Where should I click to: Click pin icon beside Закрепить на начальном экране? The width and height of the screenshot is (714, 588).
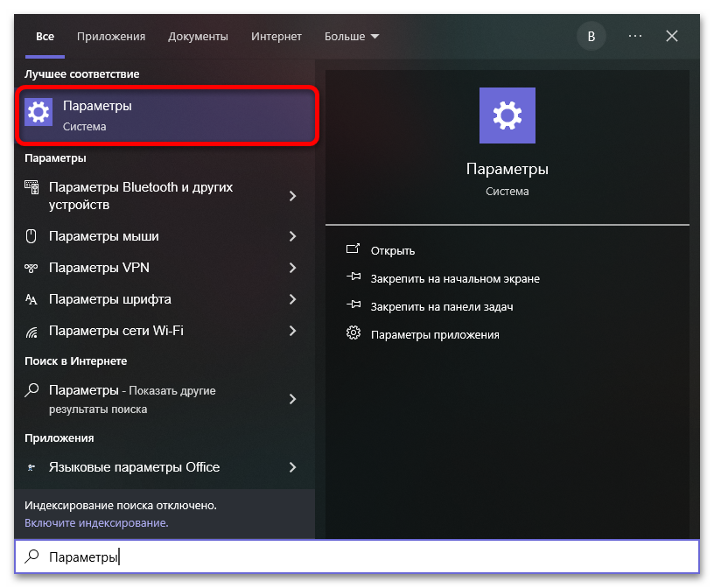(x=353, y=276)
